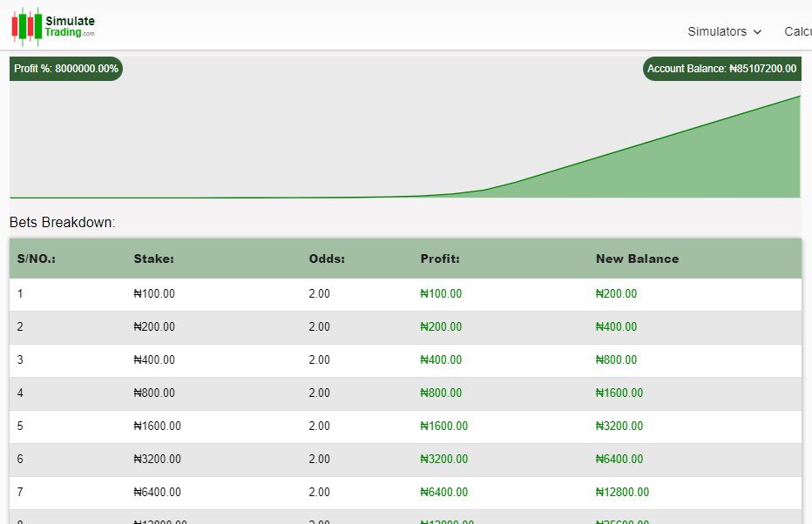Select the ₦400.00 profit in row 3
The image size is (812, 524).
(x=441, y=360)
